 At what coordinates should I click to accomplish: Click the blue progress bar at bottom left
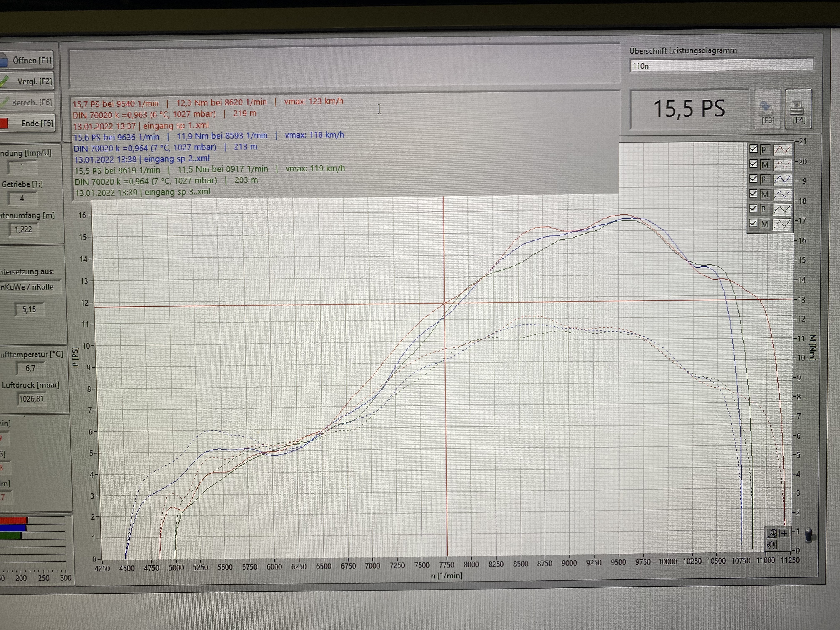pos(13,528)
